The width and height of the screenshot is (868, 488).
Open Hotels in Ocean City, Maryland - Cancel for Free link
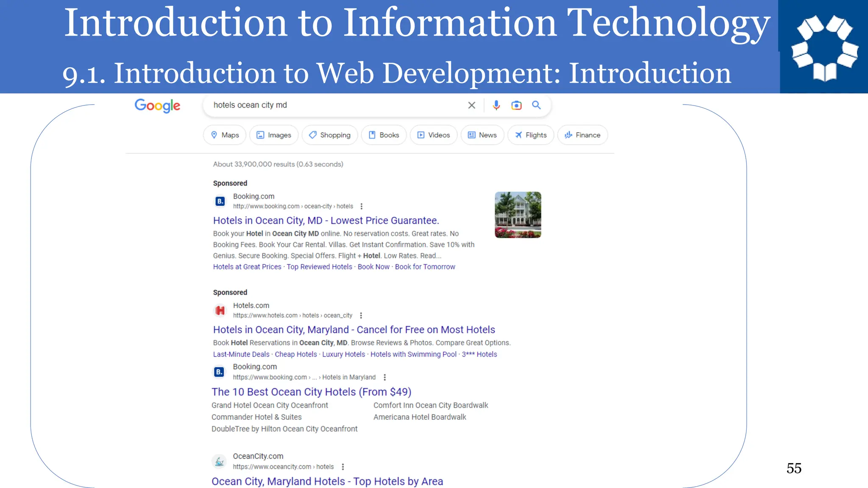click(x=354, y=330)
